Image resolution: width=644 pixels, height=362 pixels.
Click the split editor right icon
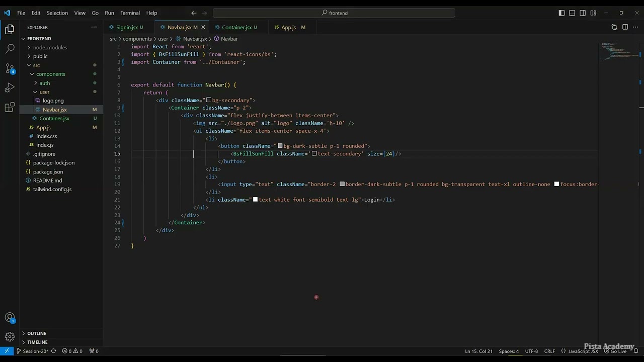click(625, 27)
